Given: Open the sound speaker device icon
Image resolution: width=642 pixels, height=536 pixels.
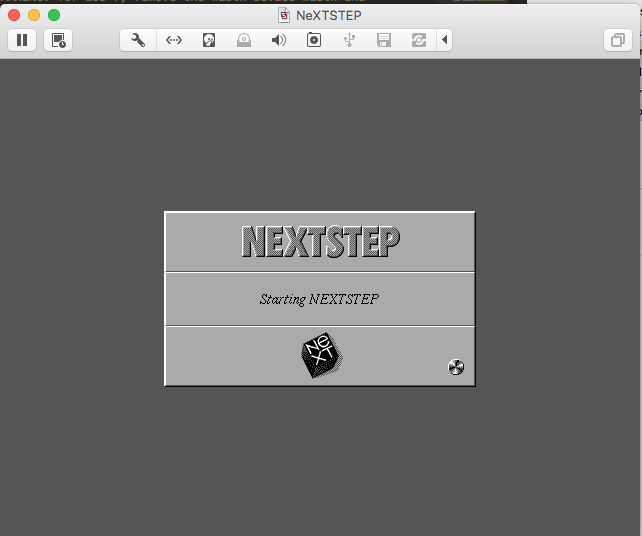Looking at the screenshot, I should tap(279, 40).
